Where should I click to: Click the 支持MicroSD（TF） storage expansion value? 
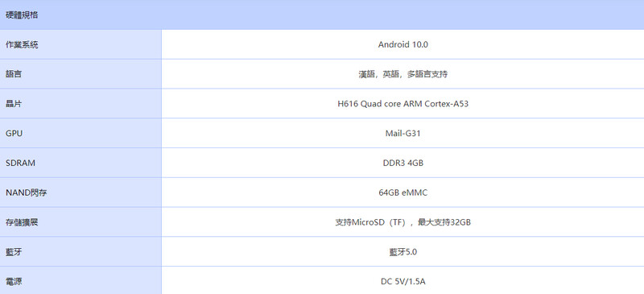click(403, 222)
